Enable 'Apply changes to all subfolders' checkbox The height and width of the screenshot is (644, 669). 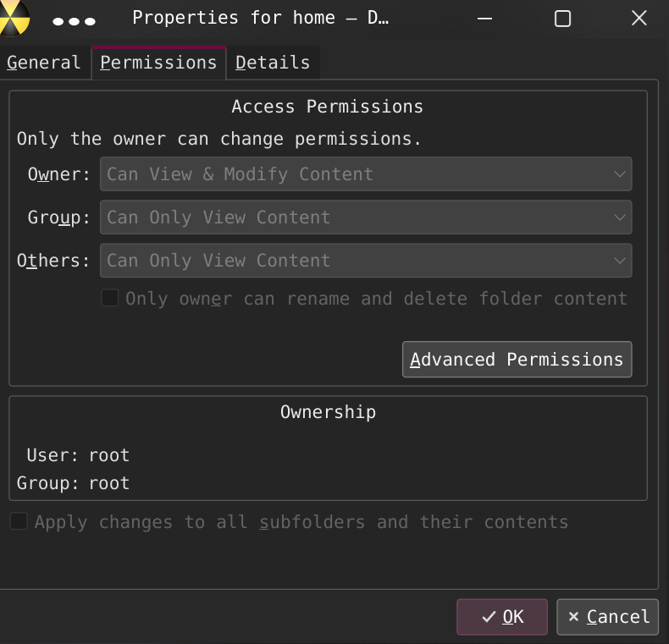click(19, 521)
